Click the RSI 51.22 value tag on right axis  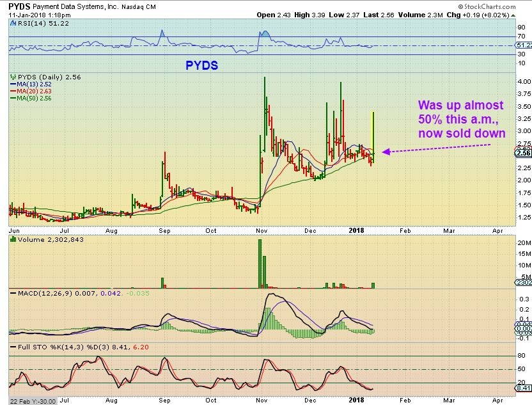(523, 45)
